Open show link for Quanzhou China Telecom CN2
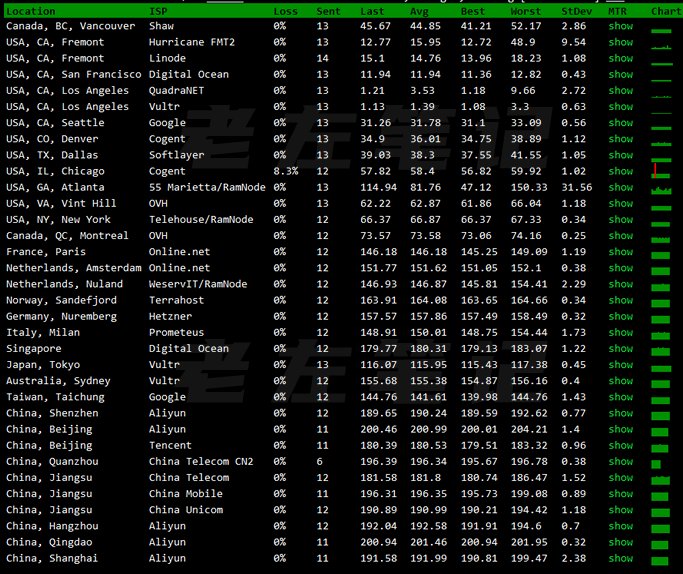The image size is (683, 574). click(x=620, y=461)
